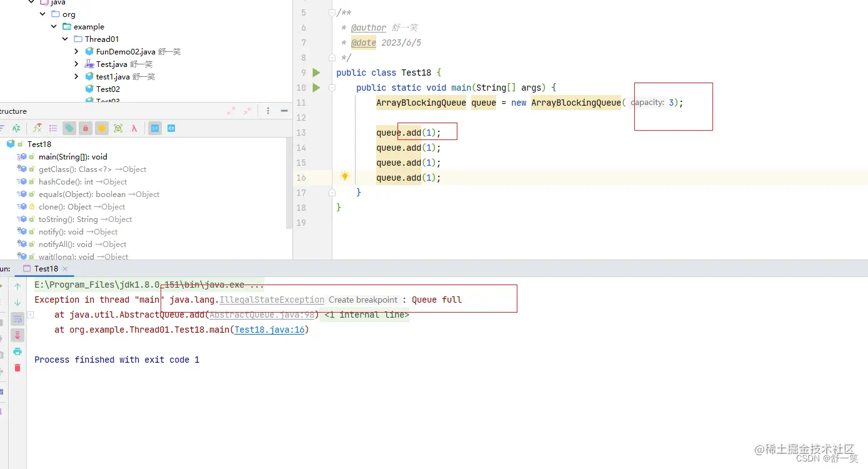Click the 'capacity:' parameter hint on line 11
Image resolution: width=868 pixels, height=469 pixels.
(x=647, y=103)
